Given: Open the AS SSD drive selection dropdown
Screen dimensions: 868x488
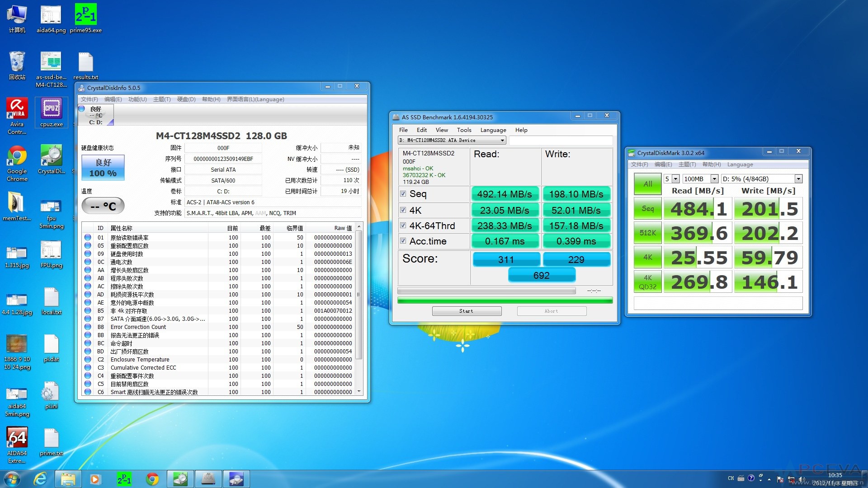Looking at the screenshot, I should coord(452,141).
